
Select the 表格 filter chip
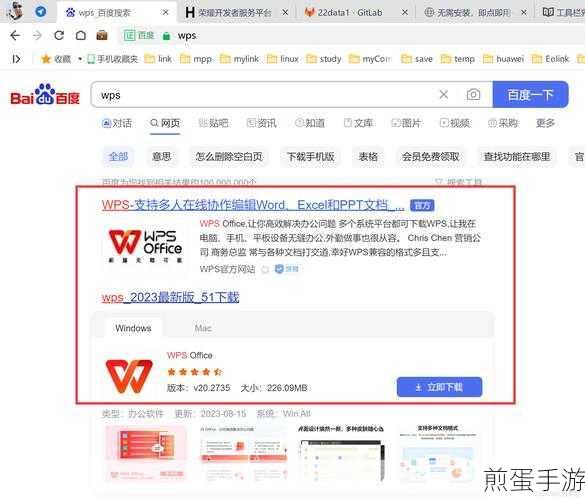[368, 156]
